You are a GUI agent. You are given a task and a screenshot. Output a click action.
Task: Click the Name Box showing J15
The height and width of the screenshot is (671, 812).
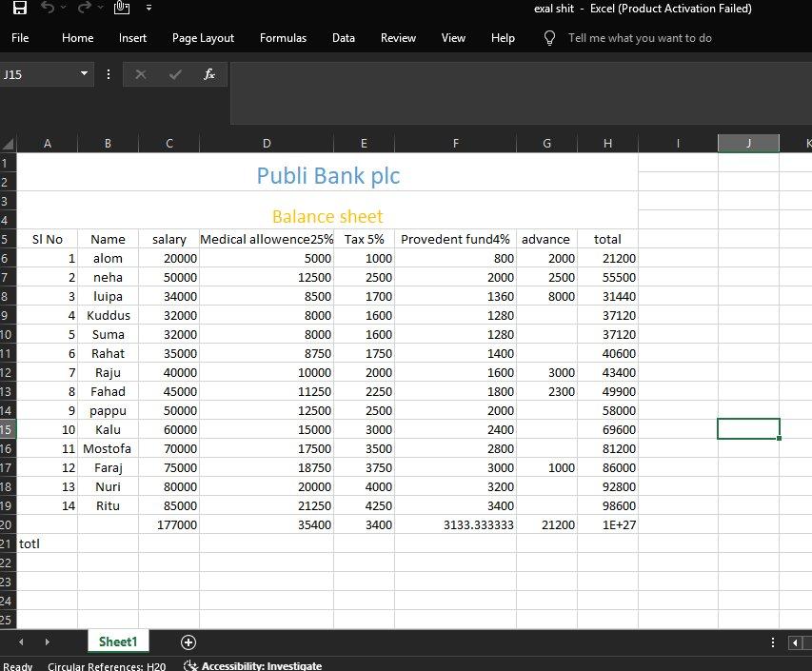point(39,74)
